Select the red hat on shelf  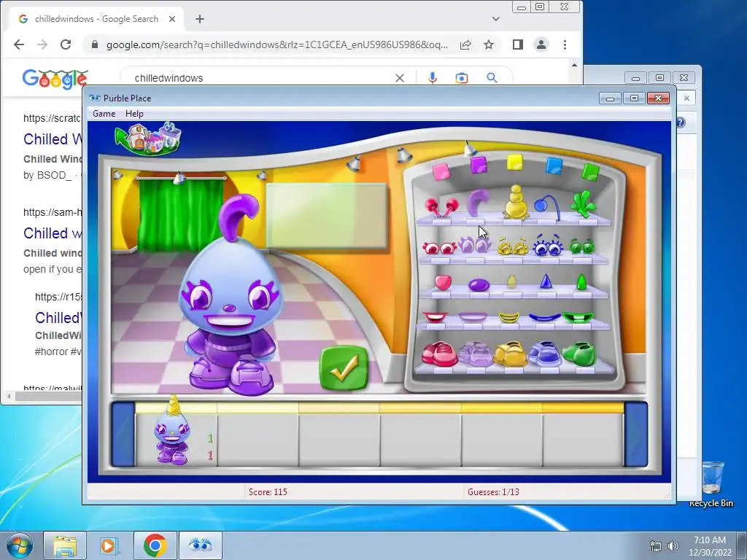[441, 208]
